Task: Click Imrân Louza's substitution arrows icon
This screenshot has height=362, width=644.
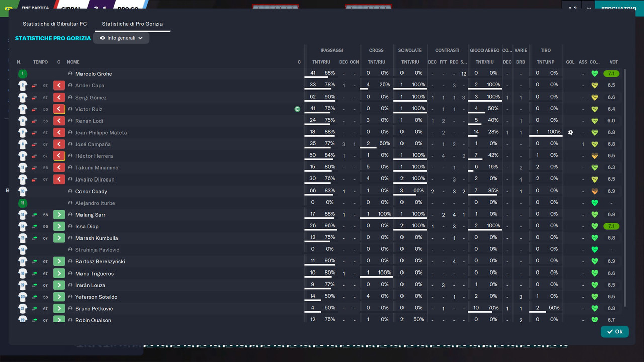Action: point(34,285)
